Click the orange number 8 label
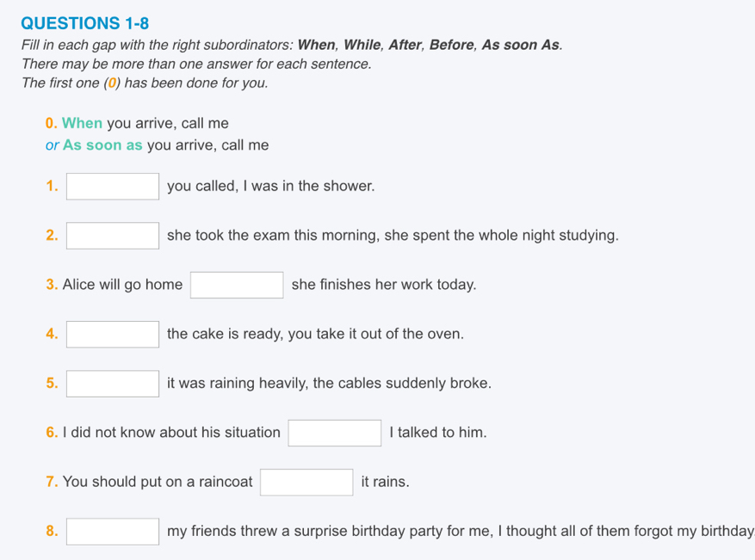 [x=52, y=531]
